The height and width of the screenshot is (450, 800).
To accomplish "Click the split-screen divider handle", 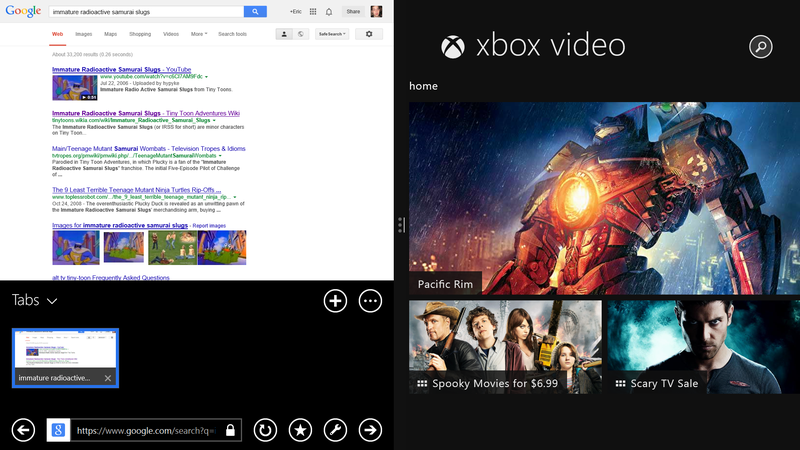I will [401, 225].
